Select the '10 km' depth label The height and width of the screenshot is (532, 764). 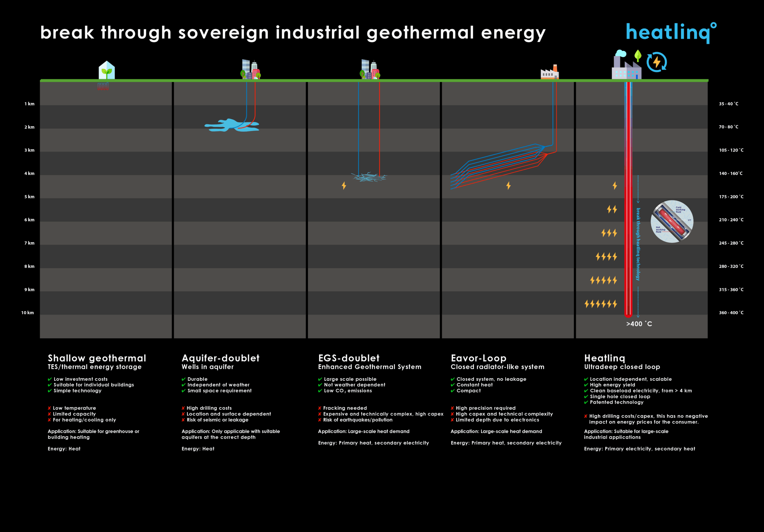28,313
